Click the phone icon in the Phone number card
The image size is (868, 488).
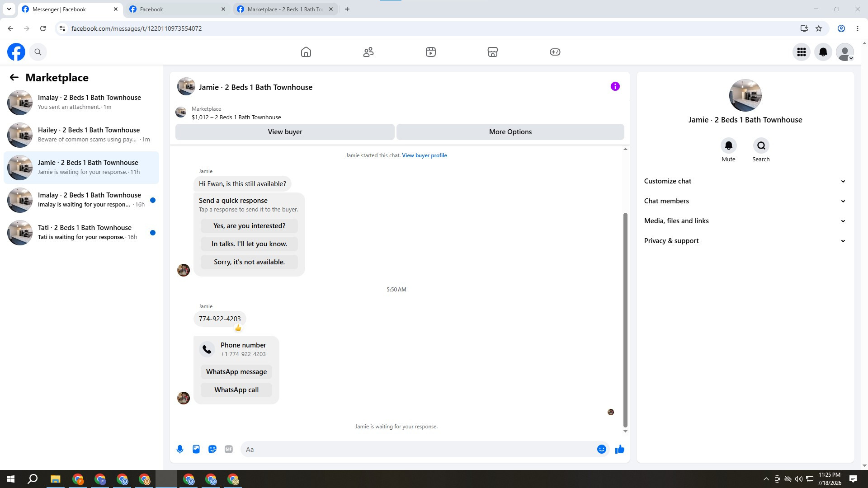coord(207,349)
